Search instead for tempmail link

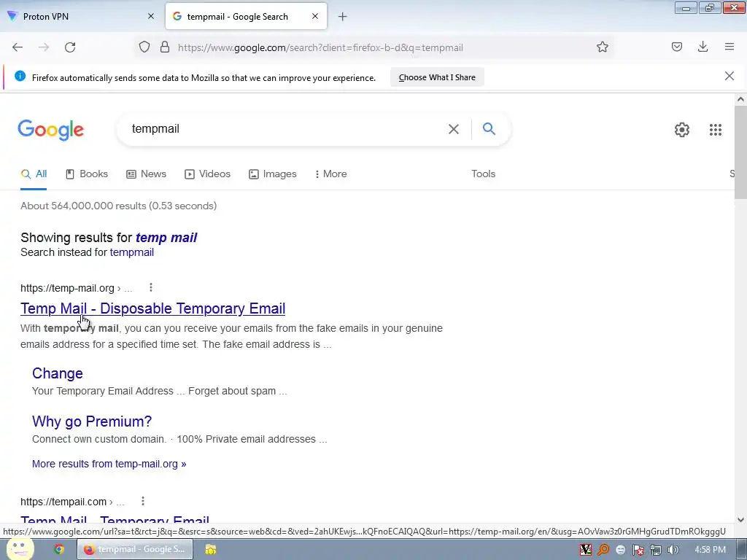pos(132,252)
